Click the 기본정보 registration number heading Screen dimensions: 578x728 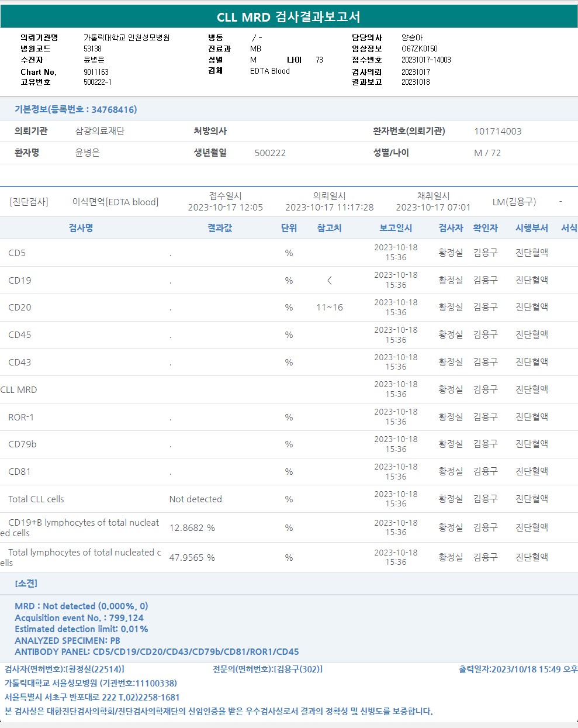coord(76,109)
